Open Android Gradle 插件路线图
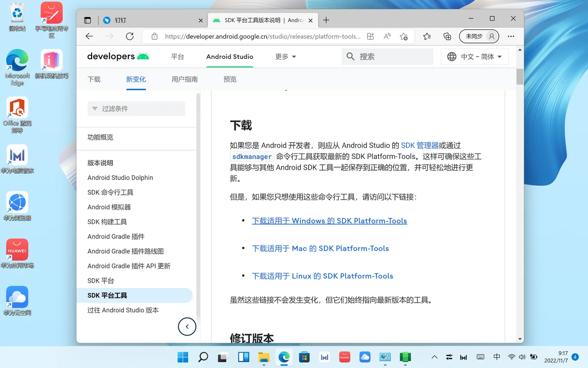Viewport: 588px width, 368px height. [x=126, y=251]
